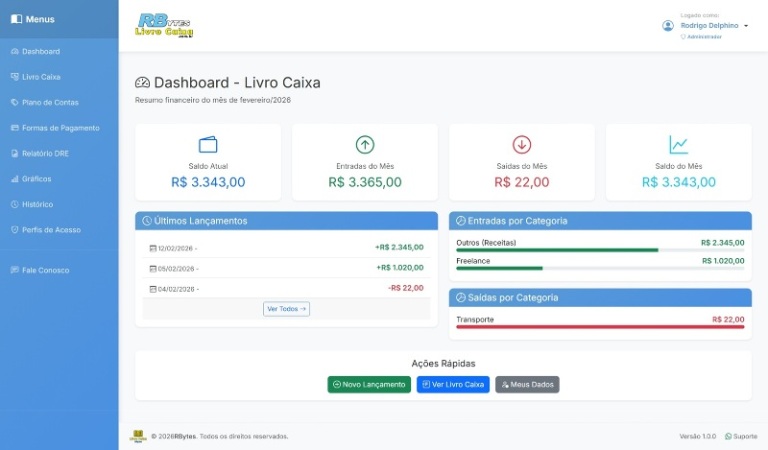Click the Formas de Pagamento card icon
768x450 pixels.
click(15, 128)
